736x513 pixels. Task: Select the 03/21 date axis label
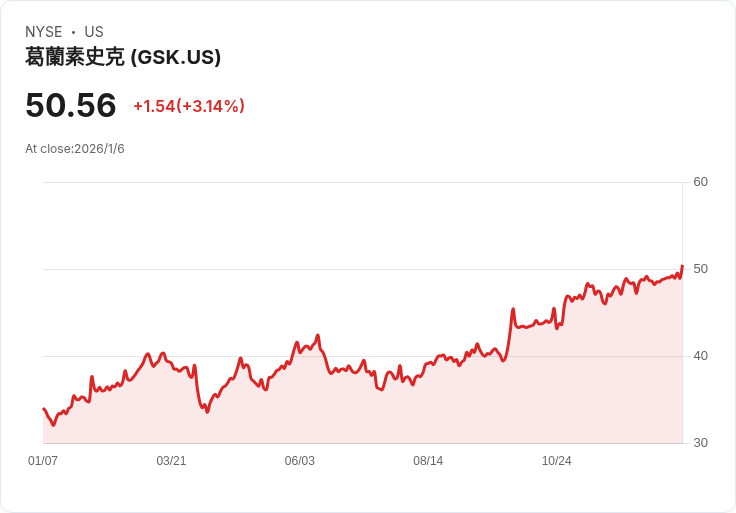pyautogui.click(x=171, y=461)
